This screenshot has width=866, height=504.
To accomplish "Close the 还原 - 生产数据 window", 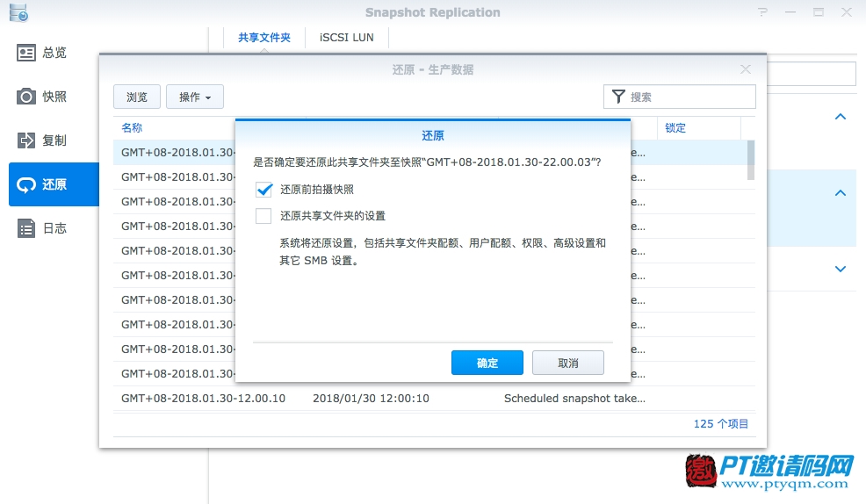I will 746,69.
